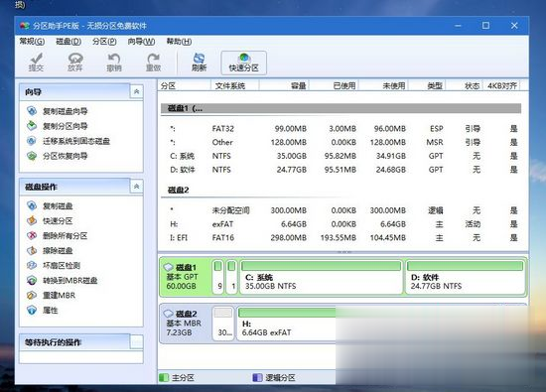Click the green 主分区 legend swatch
This screenshot has height=392, width=546.
(164, 378)
